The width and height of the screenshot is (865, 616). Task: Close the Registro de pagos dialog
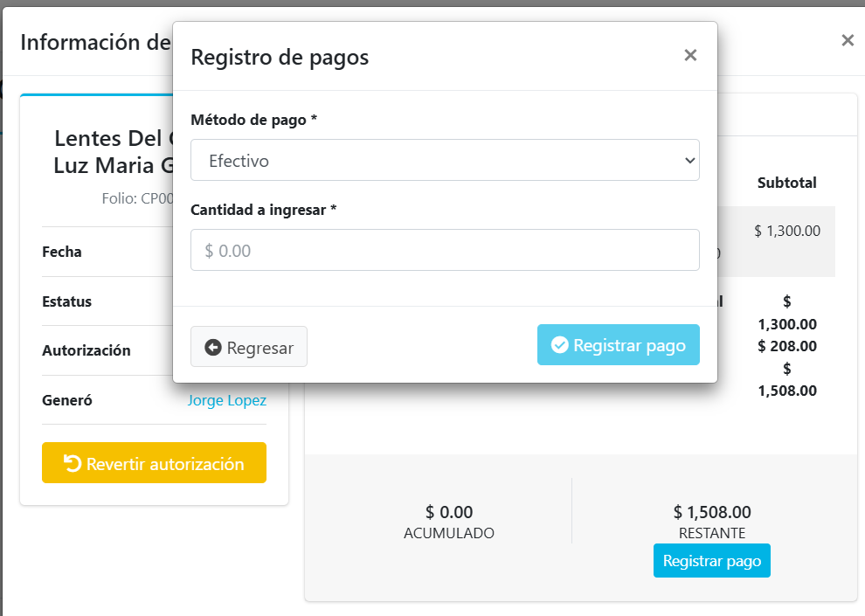pyautogui.click(x=690, y=56)
